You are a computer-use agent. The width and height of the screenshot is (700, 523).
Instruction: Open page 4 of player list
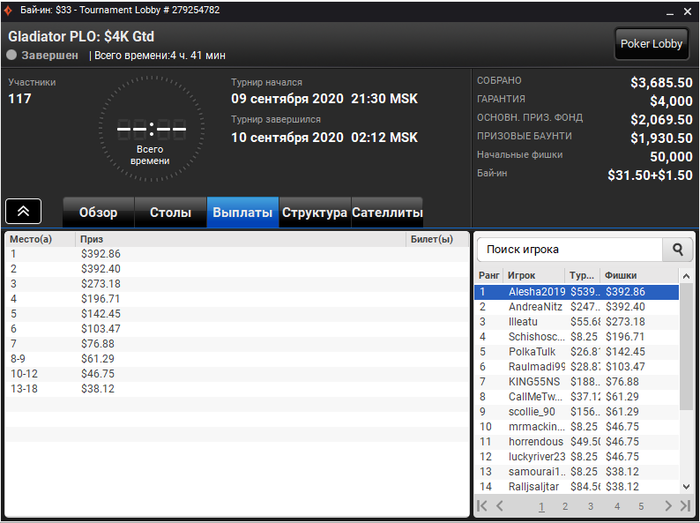(x=617, y=506)
